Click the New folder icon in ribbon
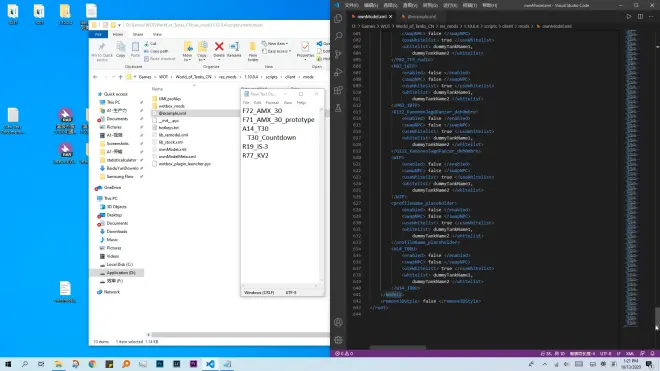The width and height of the screenshot is (660, 371). (x=253, y=52)
